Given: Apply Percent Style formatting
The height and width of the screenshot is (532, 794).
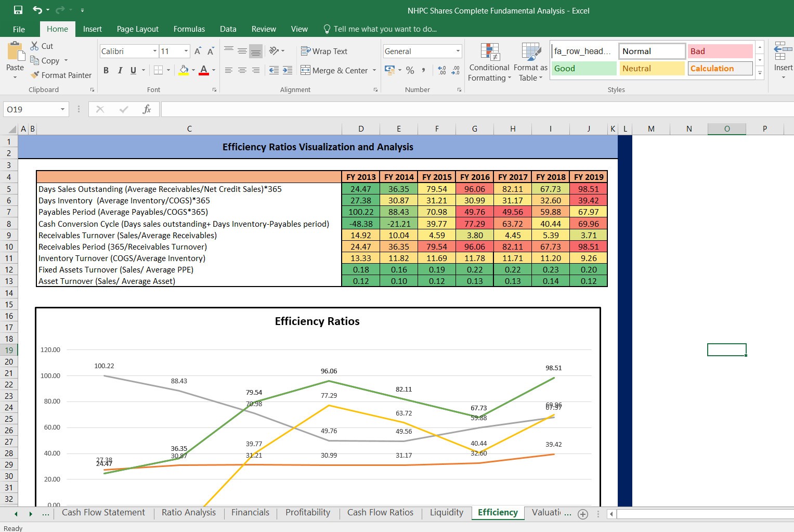Looking at the screenshot, I should pyautogui.click(x=410, y=70).
